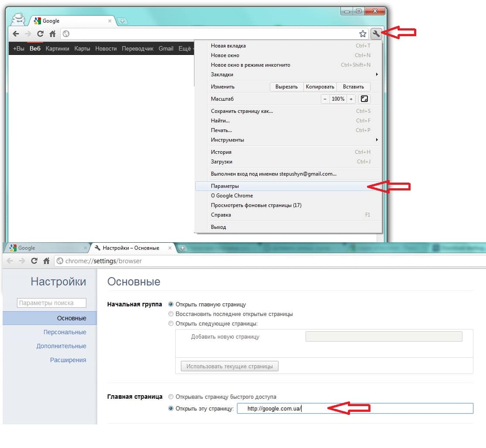Click forward arrow in the upper Chrome window

[x=28, y=34]
